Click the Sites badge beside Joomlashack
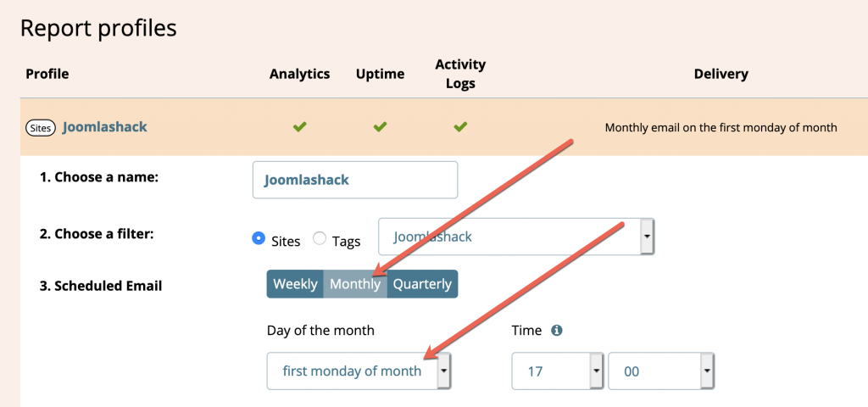868x407 pixels. click(x=41, y=129)
